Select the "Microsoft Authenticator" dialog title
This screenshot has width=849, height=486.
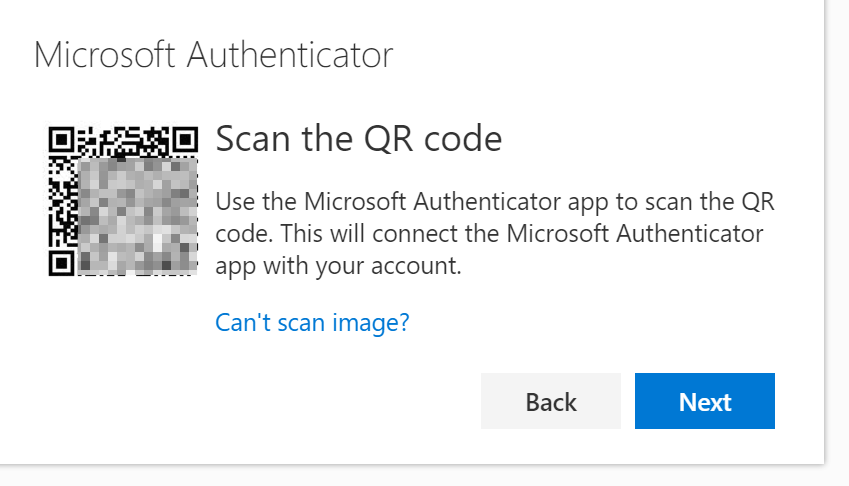pyautogui.click(x=213, y=55)
